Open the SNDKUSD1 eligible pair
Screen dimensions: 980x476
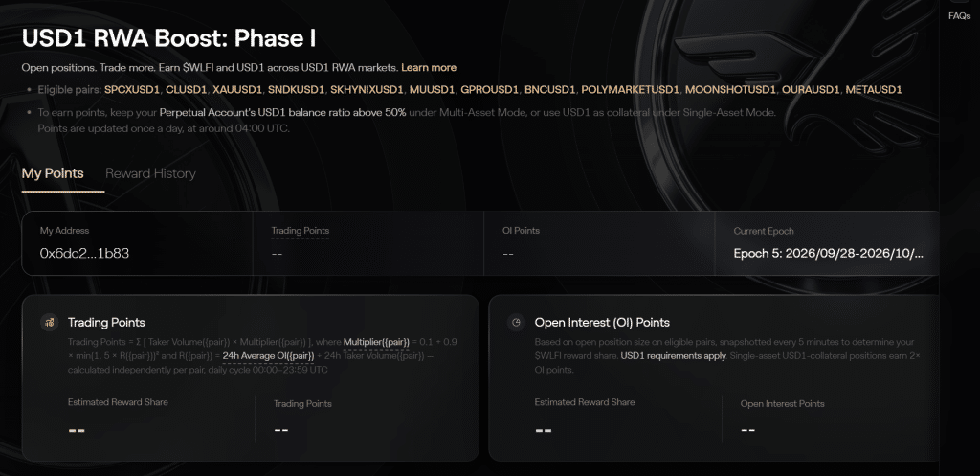tap(297, 90)
